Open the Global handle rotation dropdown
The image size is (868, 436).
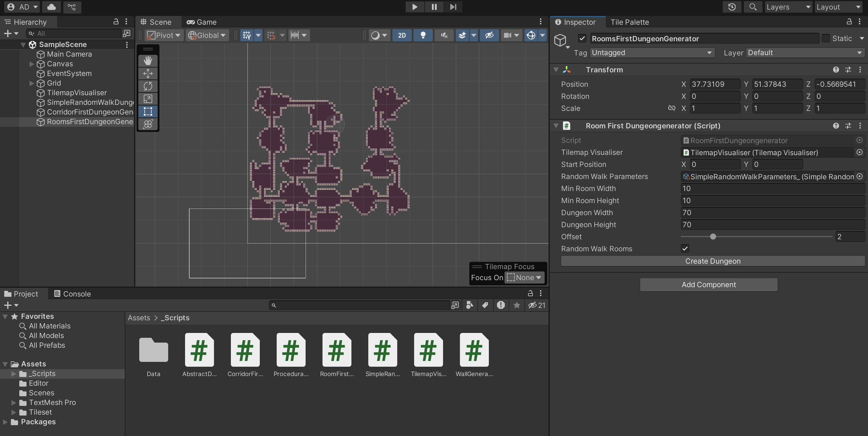[x=207, y=35]
